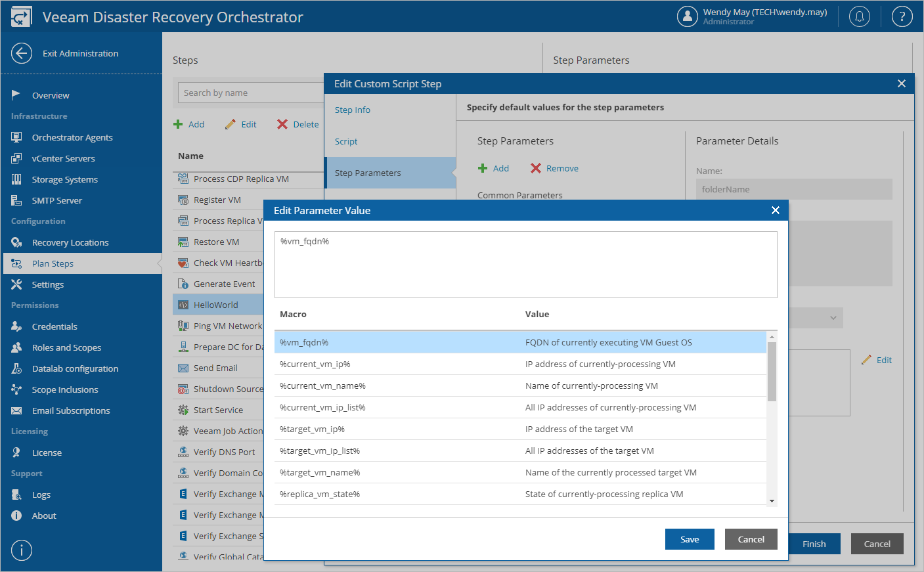Click Cancel in Edit Custom Script Step wizard
Viewport: 924px width, 572px height.
tap(877, 544)
